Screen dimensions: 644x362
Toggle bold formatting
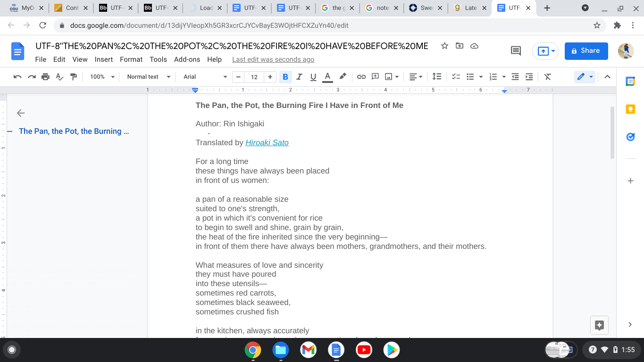coord(285,77)
